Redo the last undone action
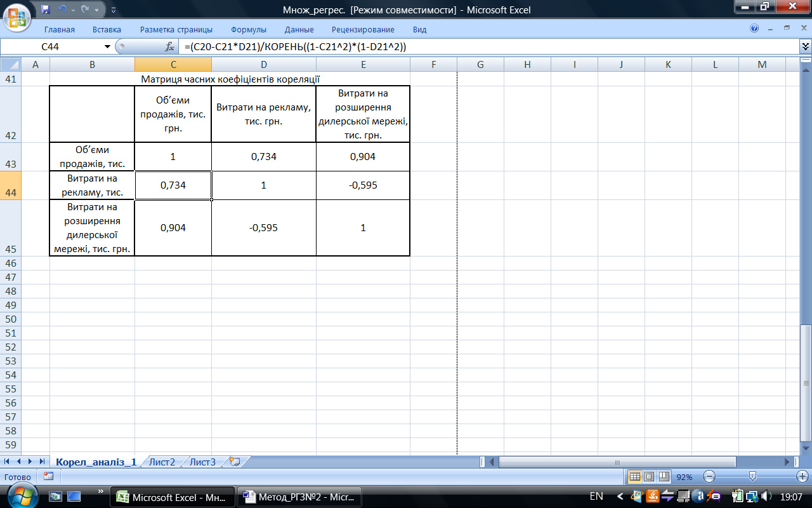 [84, 10]
